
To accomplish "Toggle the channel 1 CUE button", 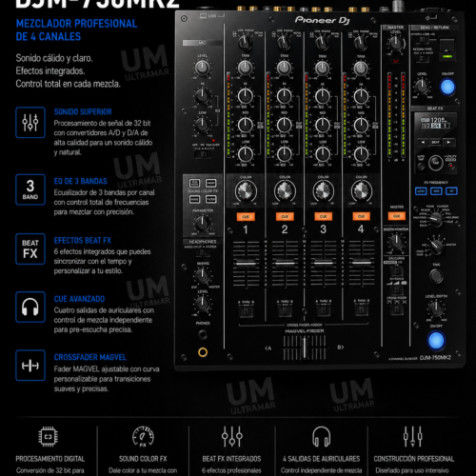I will tap(246, 217).
